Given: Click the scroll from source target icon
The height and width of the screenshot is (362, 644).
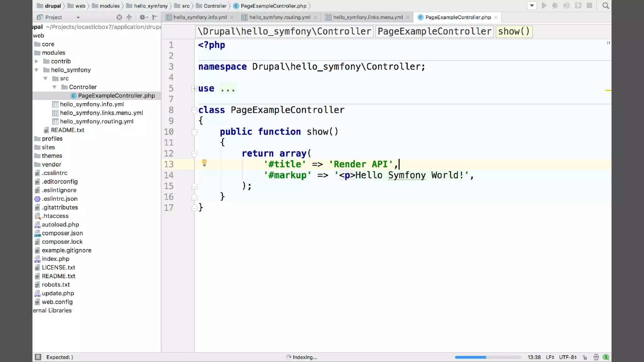Looking at the screenshot, I should point(119,17).
